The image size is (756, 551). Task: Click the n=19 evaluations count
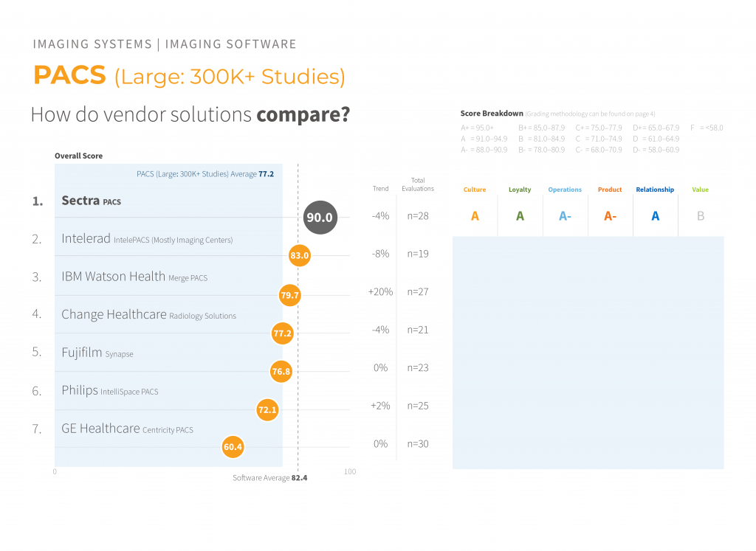pyautogui.click(x=418, y=254)
